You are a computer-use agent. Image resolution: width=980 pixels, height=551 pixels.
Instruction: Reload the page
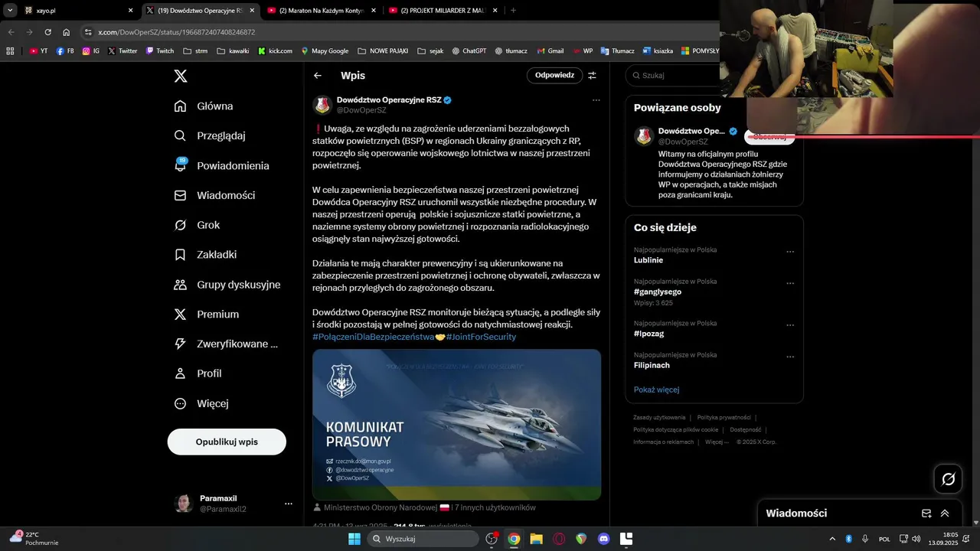pyautogui.click(x=47, y=32)
